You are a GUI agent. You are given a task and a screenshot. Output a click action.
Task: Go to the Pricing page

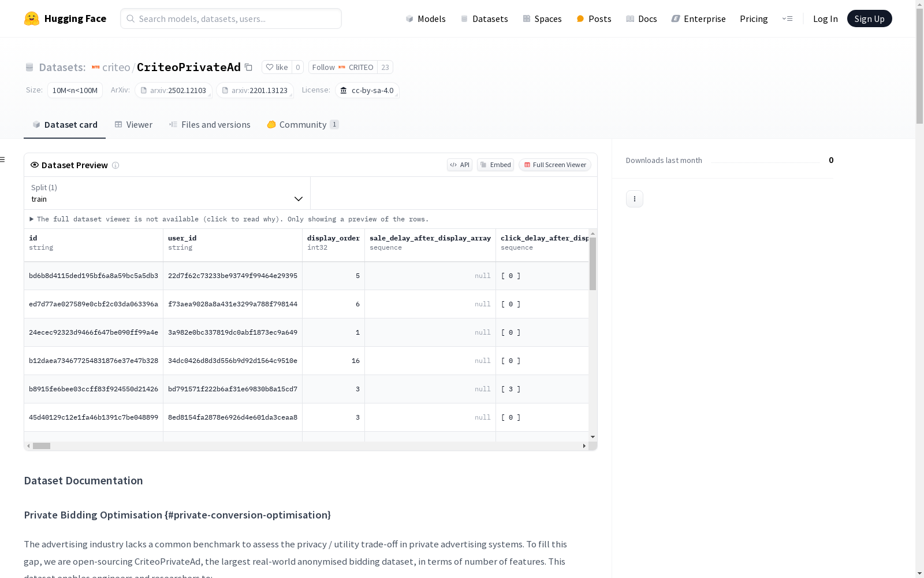(x=754, y=18)
